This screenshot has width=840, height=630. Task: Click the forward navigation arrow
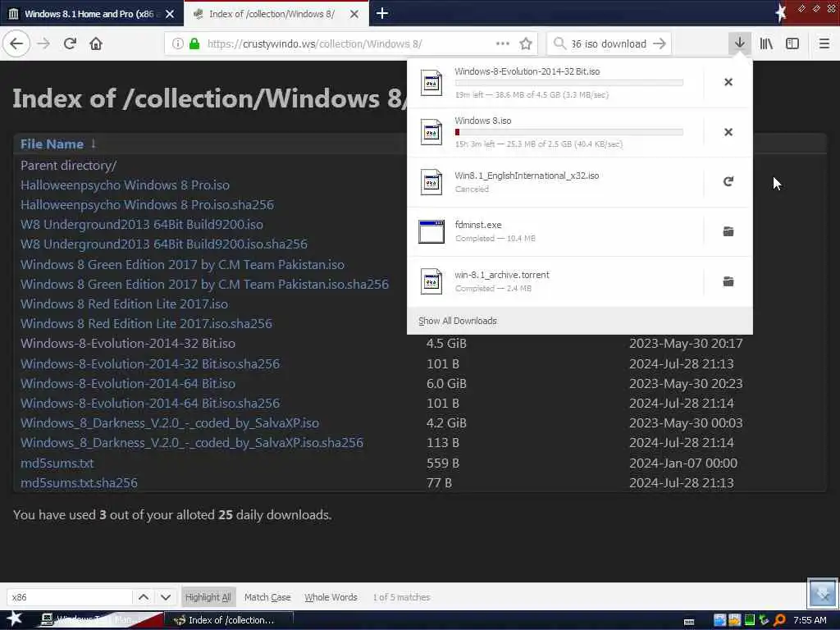point(43,43)
